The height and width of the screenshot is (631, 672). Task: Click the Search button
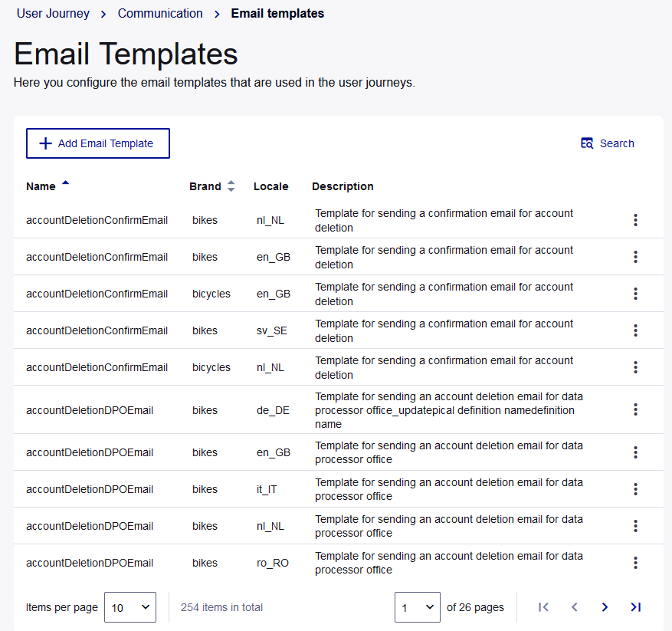coord(608,143)
